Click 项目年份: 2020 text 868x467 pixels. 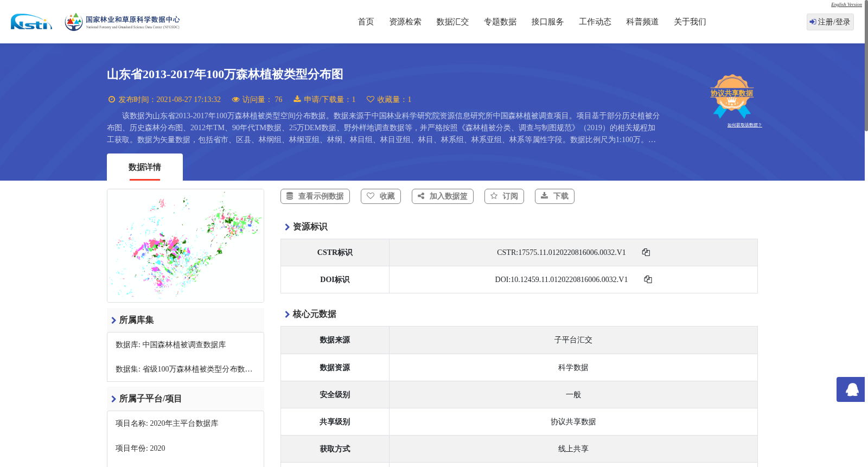(141, 449)
